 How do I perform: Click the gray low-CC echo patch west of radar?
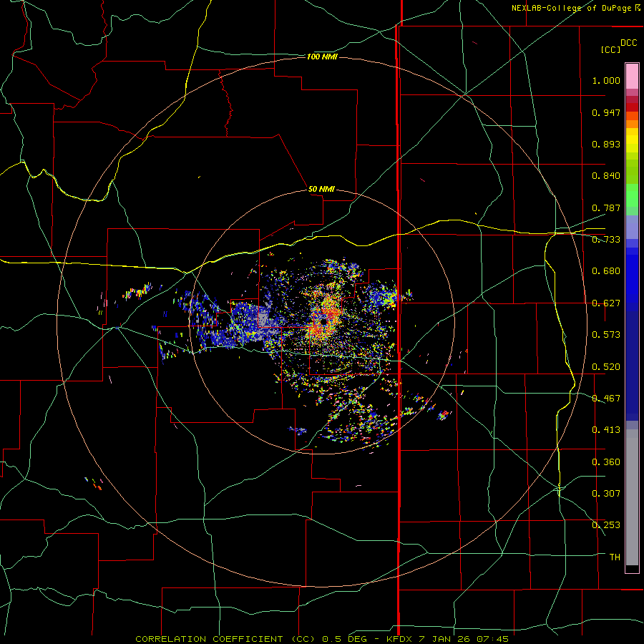(x=263, y=320)
